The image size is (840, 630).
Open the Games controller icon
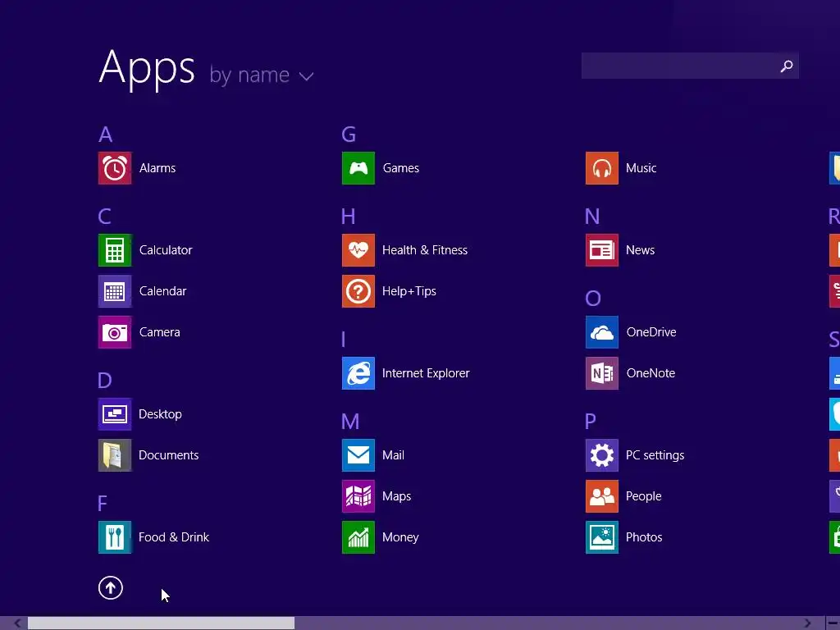click(x=358, y=168)
